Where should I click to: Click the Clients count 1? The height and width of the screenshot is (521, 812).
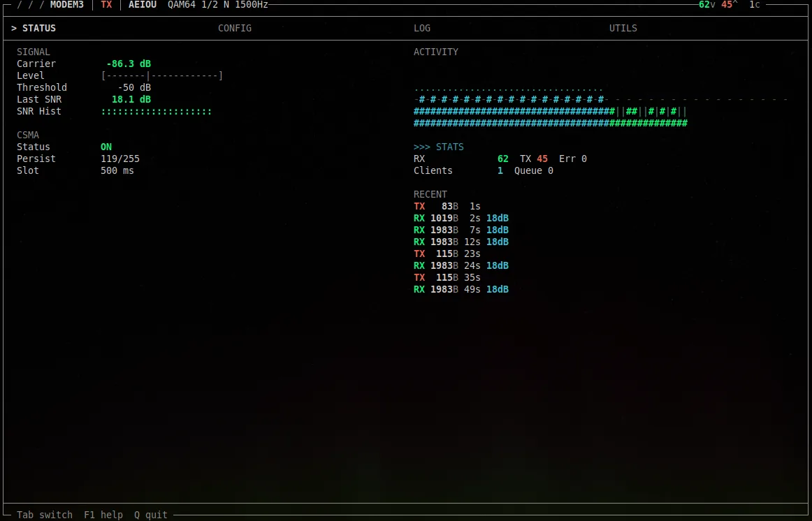(x=500, y=170)
